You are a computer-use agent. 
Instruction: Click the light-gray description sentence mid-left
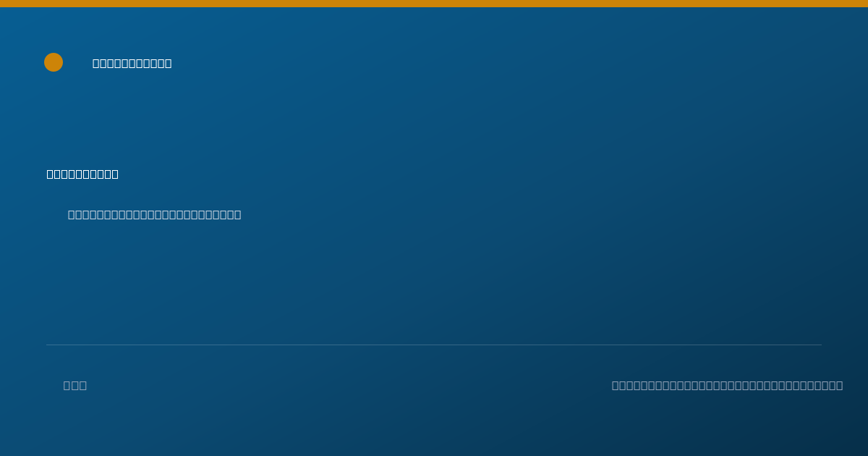[x=155, y=215]
